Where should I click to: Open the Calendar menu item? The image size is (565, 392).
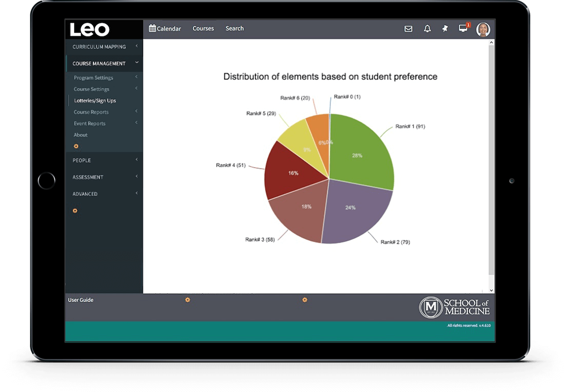[x=165, y=29]
